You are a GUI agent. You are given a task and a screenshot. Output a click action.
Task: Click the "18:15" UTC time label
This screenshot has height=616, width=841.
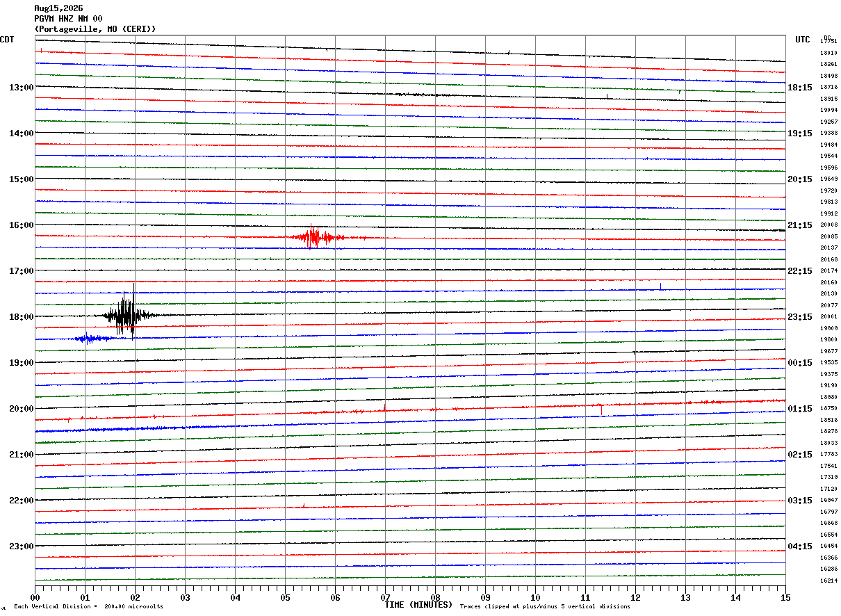pyautogui.click(x=800, y=88)
